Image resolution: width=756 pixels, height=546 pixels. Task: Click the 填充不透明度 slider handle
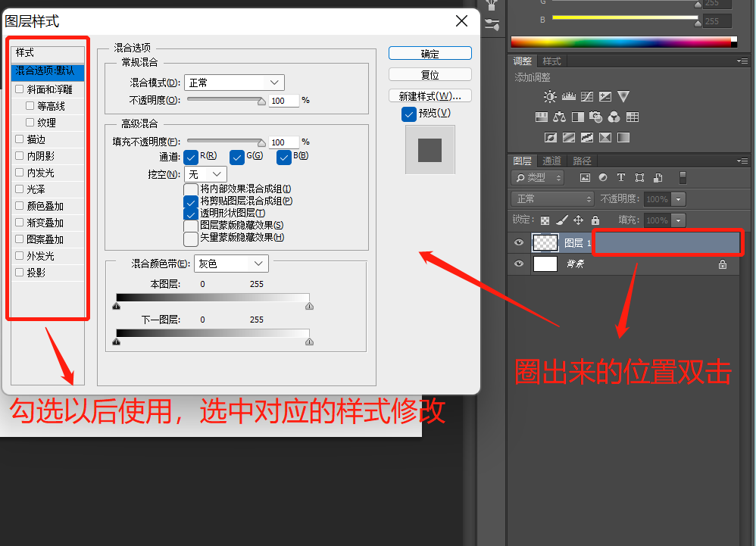(262, 142)
